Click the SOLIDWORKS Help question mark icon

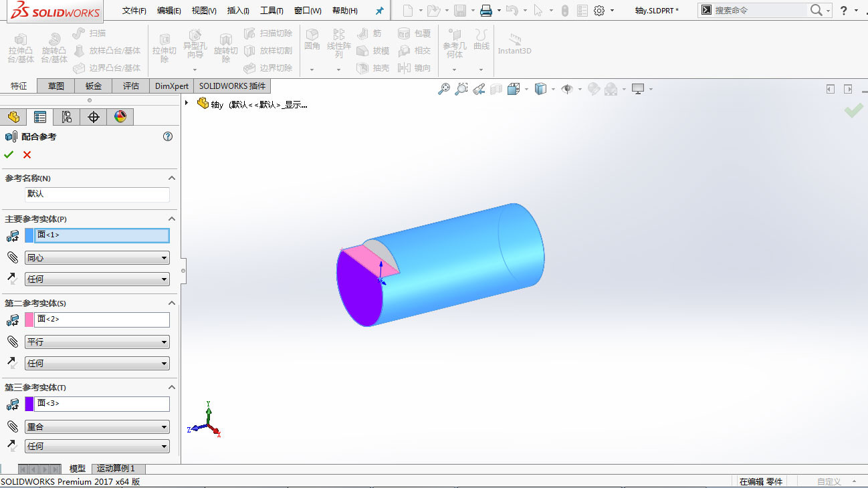(844, 11)
